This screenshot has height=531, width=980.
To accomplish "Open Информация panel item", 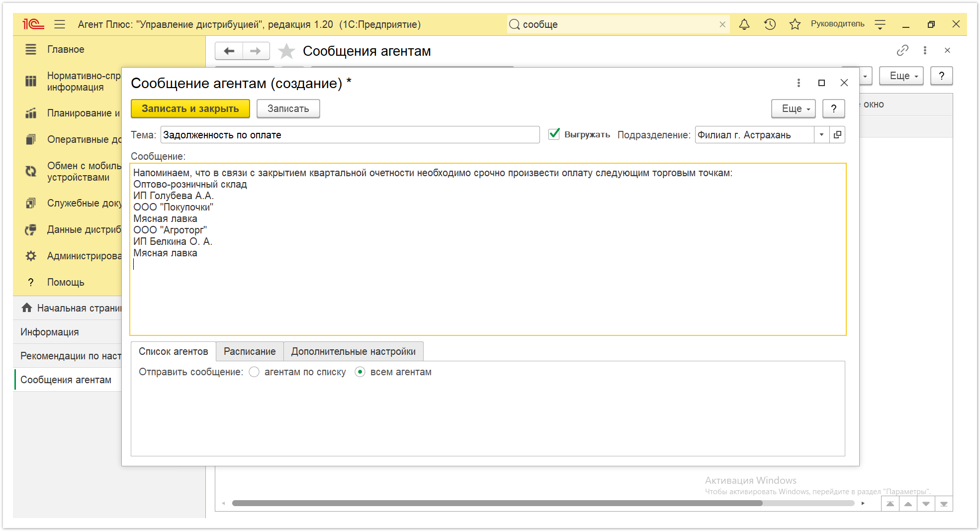I will coord(68,332).
